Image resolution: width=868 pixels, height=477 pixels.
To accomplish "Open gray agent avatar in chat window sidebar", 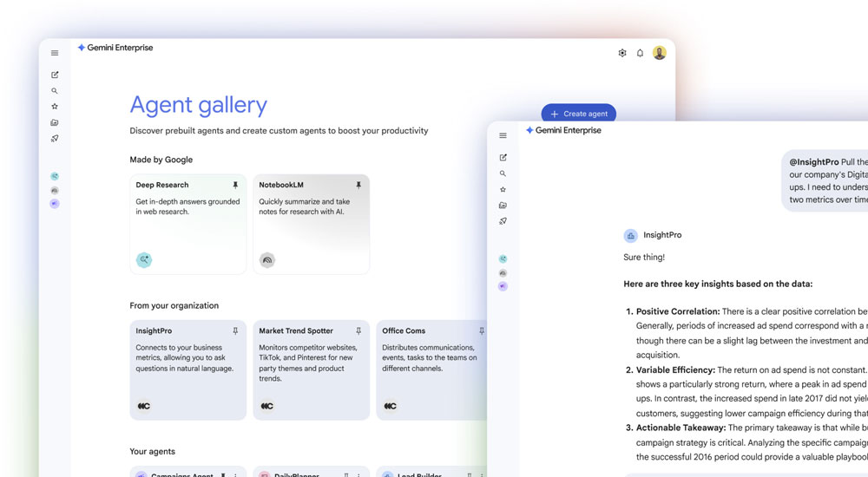I will point(503,273).
